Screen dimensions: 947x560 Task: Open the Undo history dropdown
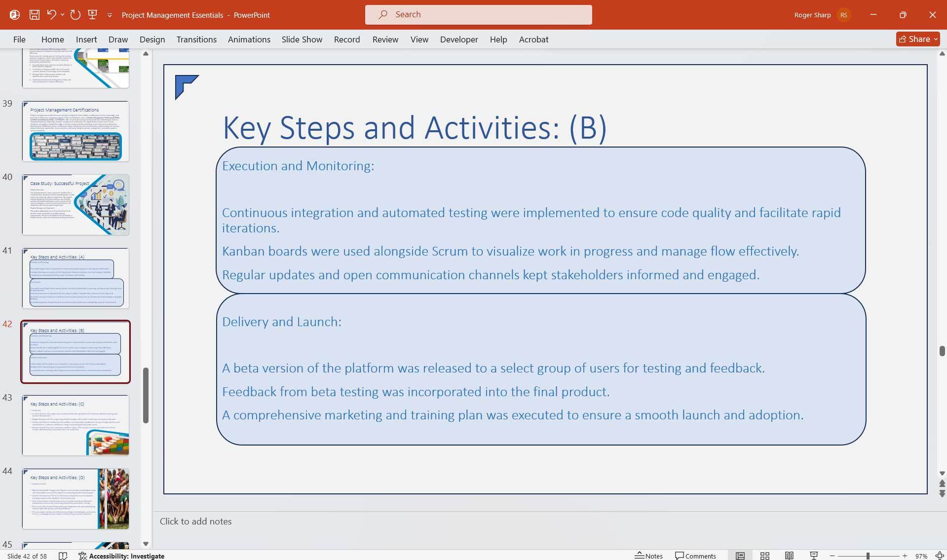point(62,14)
